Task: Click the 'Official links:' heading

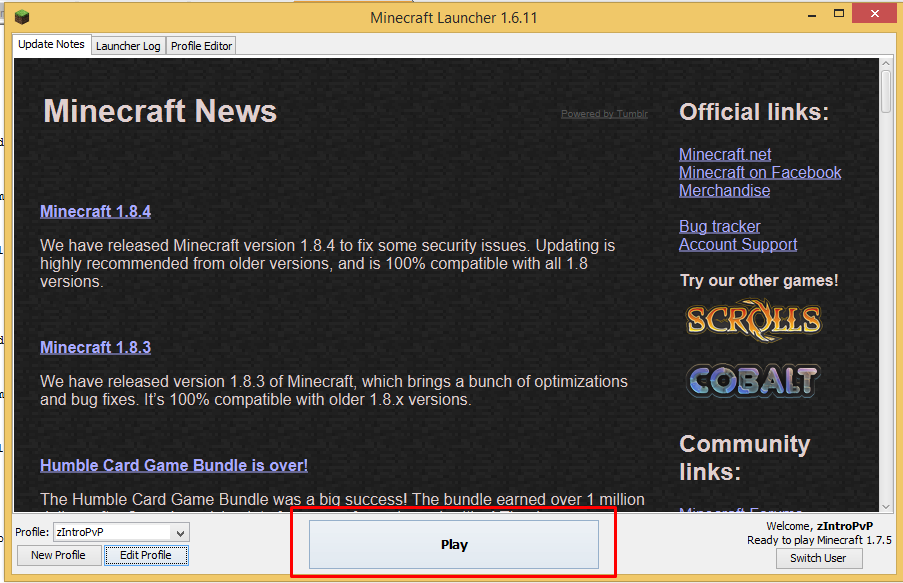Action: 754,112
